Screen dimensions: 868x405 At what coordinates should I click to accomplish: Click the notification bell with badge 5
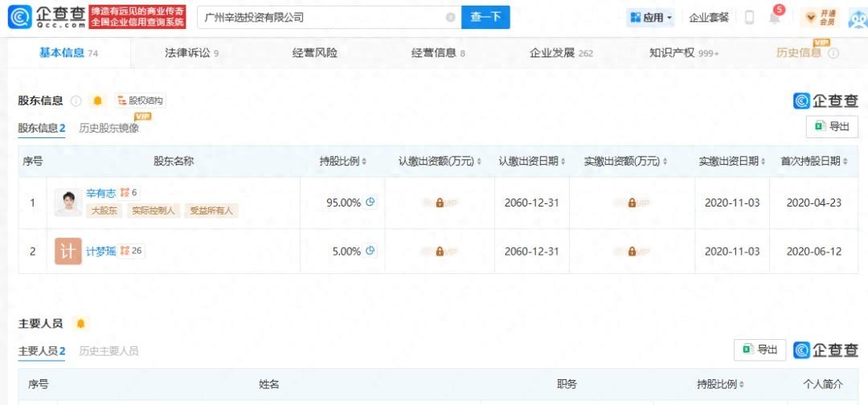coord(774,18)
